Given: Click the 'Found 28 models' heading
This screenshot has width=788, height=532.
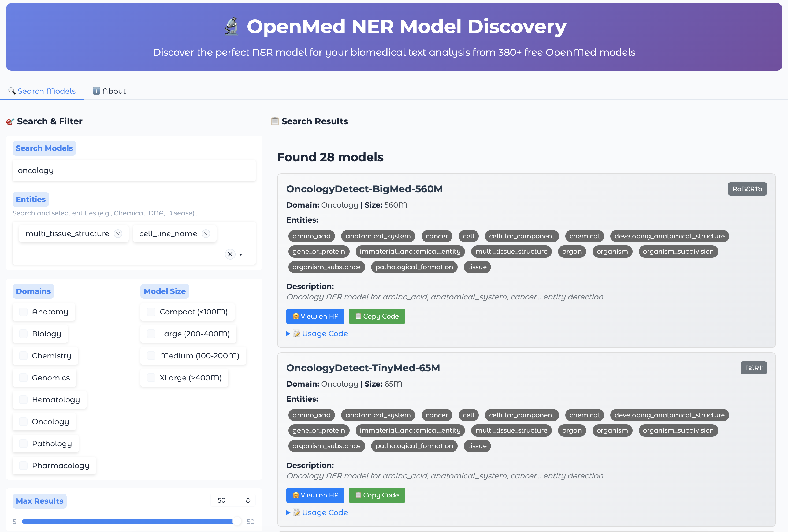Looking at the screenshot, I should click(x=330, y=157).
